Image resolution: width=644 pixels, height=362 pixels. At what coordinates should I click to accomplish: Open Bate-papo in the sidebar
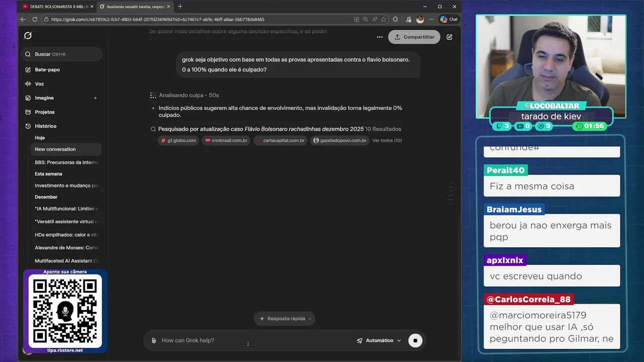point(47,70)
